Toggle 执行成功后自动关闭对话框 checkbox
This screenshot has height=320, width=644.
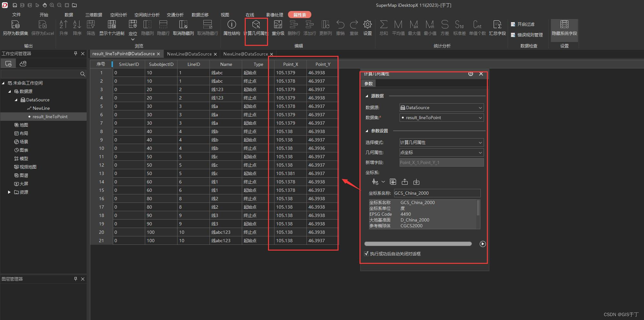click(x=367, y=253)
